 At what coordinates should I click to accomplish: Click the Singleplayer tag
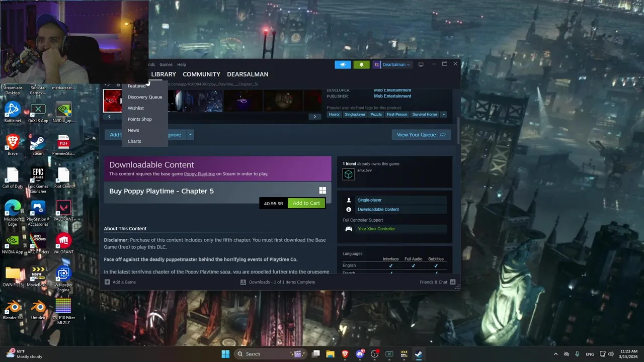(355, 115)
